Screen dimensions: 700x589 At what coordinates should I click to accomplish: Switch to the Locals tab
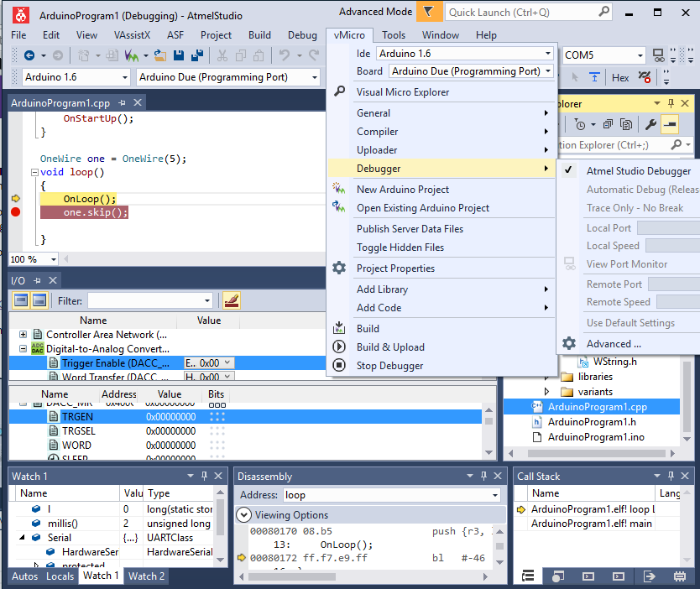(x=60, y=576)
